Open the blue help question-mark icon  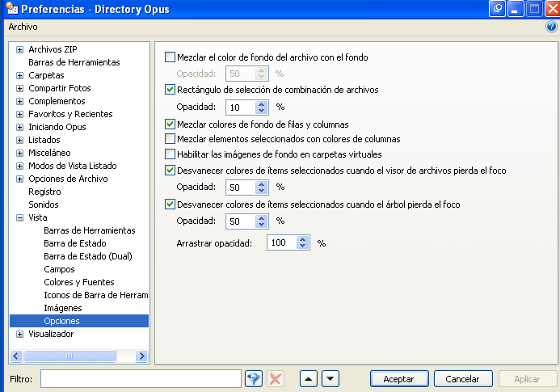pyautogui.click(x=551, y=27)
